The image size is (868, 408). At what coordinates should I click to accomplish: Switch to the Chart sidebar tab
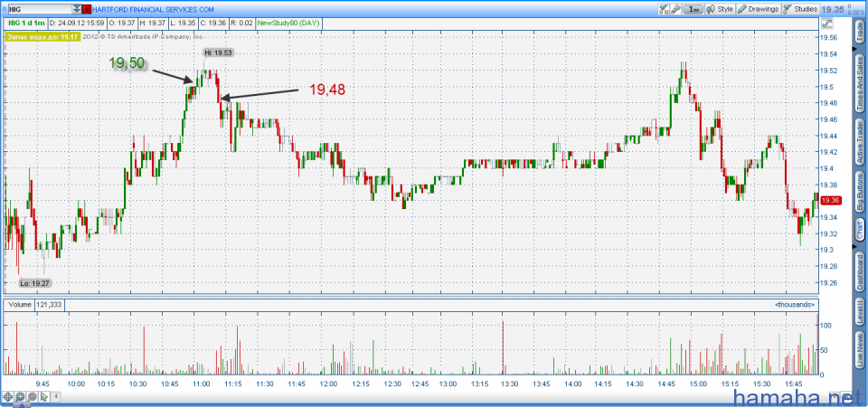click(x=860, y=231)
